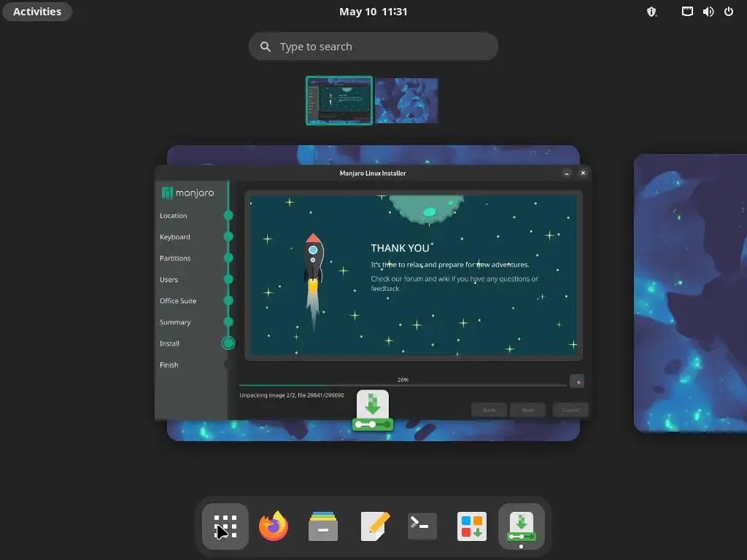Open the Files manager dock icon

[323, 526]
